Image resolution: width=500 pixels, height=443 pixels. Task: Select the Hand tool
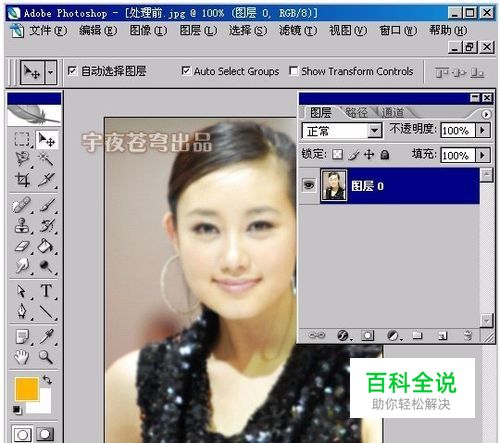tap(22, 357)
